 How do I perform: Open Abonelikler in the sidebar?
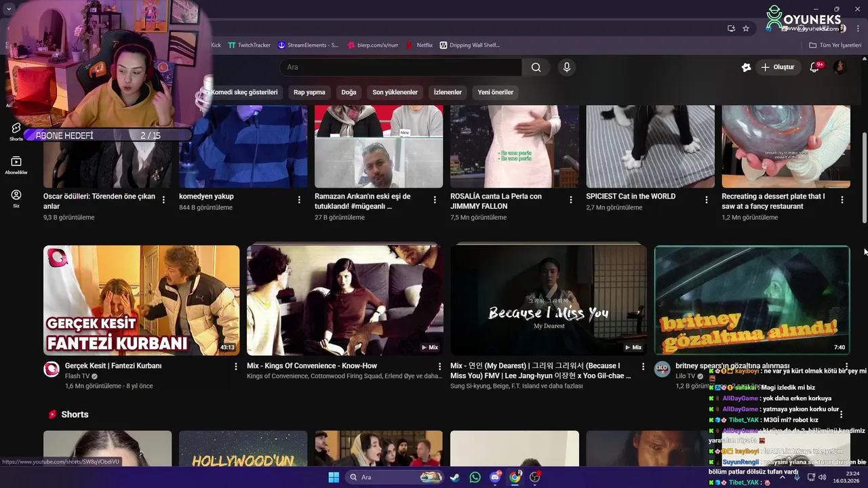pyautogui.click(x=16, y=165)
